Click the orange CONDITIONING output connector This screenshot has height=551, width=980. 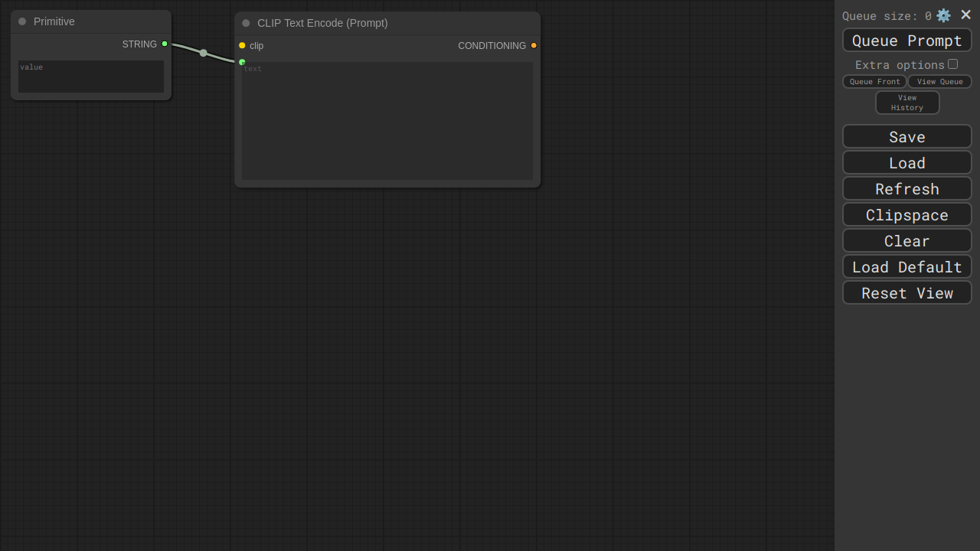tap(534, 46)
